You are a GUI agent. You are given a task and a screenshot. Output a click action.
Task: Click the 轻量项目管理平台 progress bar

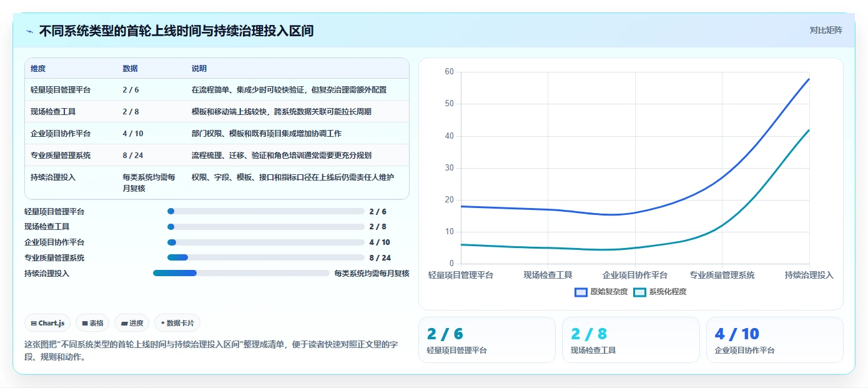click(266, 212)
